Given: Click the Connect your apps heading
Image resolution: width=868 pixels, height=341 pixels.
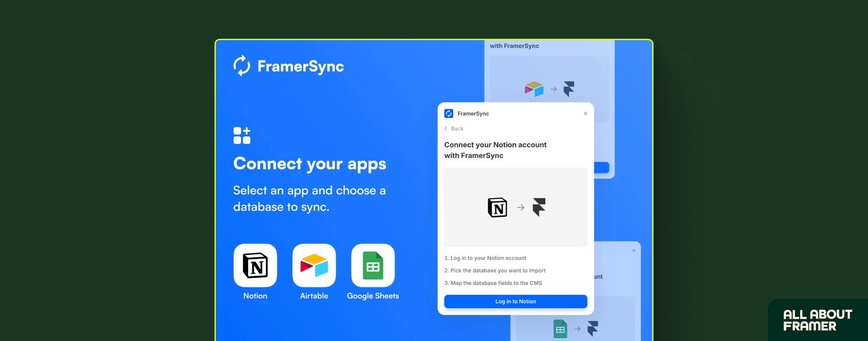Looking at the screenshot, I should (310, 164).
